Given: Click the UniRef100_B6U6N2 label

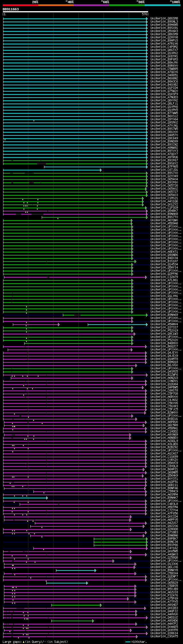Looking at the screenshot, I should [x=164, y=78].
